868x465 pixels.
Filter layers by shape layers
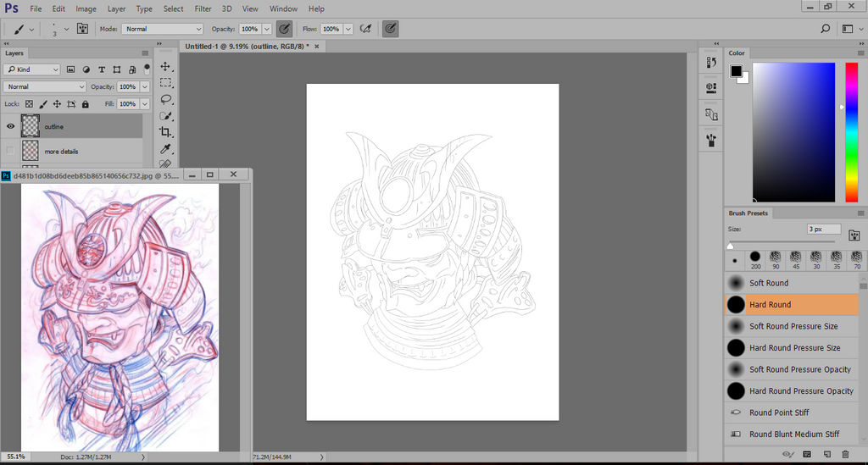117,69
